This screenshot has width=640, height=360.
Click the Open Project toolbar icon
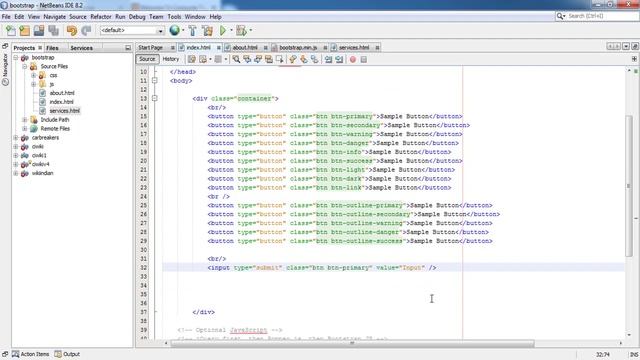(39, 31)
